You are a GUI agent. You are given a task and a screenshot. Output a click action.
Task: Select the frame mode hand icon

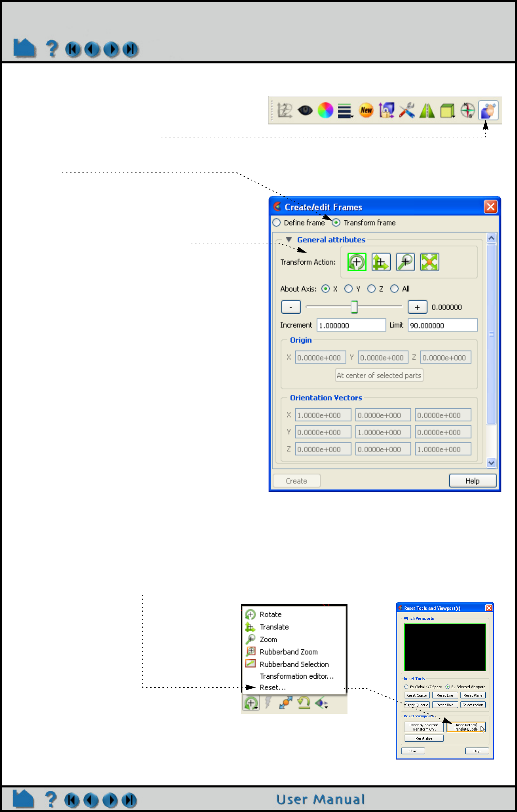pyautogui.click(x=488, y=110)
